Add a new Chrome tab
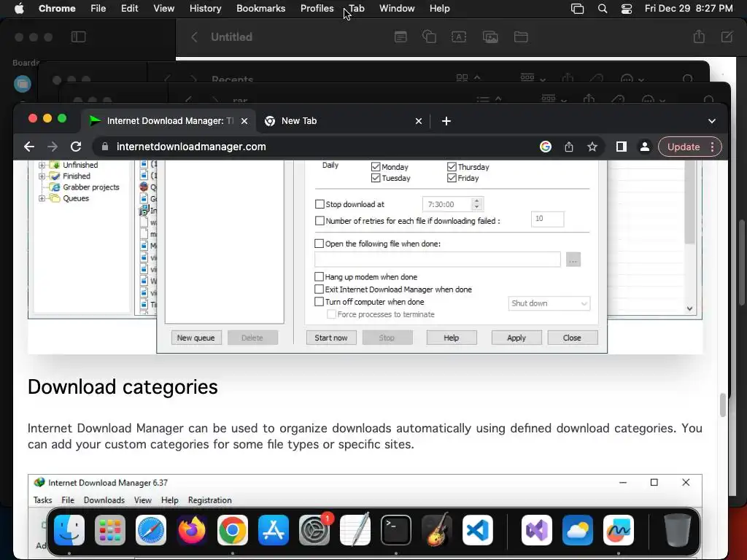747x560 pixels. pos(446,121)
